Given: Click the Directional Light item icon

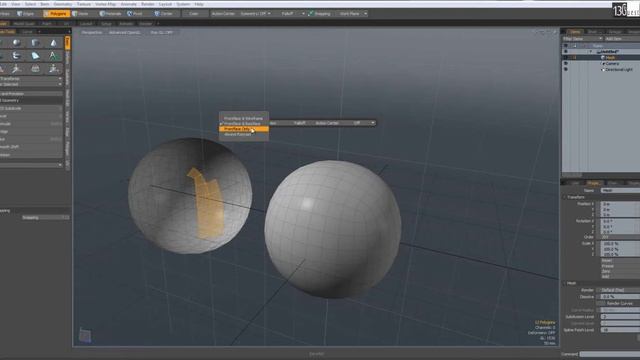Looking at the screenshot, I should pos(603,70).
